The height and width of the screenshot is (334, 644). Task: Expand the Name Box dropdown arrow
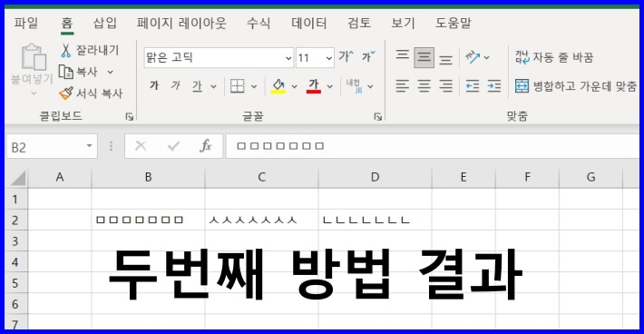(x=90, y=146)
